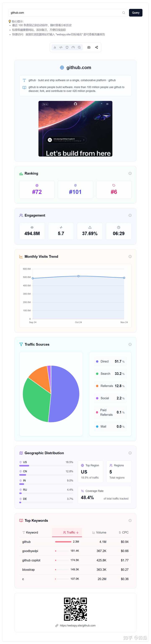Image resolution: width=151 pixels, height=644 pixels.
Task: Open the webspy.site/github.com link
Action: pos(78,626)
